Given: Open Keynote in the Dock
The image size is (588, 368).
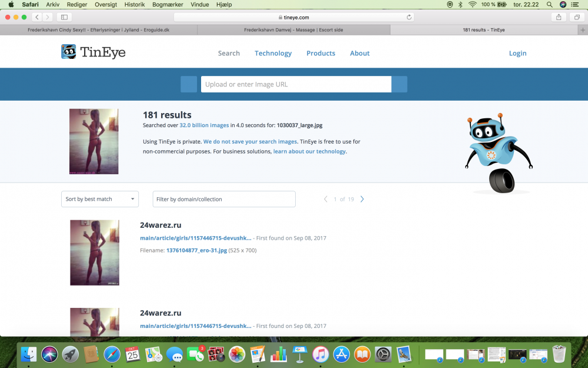Looking at the screenshot, I should click(x=300, y=354).
